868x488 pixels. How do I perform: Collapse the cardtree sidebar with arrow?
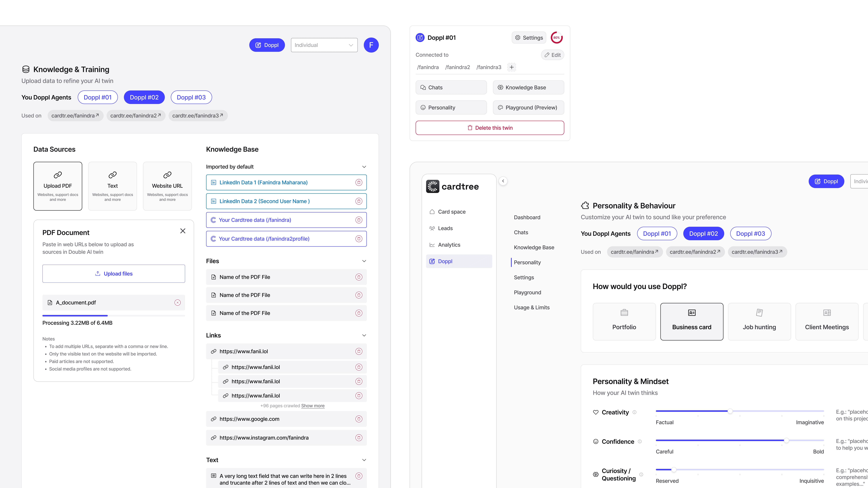pos(503,181)
